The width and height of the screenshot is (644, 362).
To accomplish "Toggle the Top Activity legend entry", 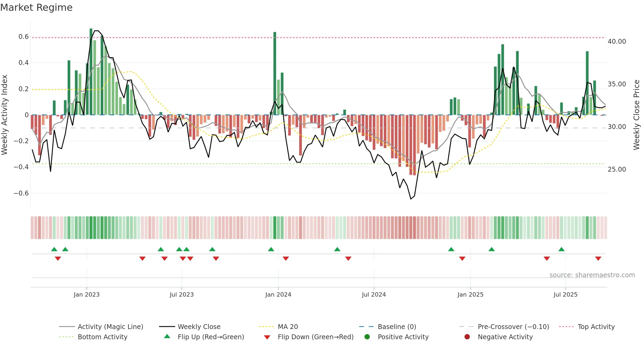I will pos(587,327).
